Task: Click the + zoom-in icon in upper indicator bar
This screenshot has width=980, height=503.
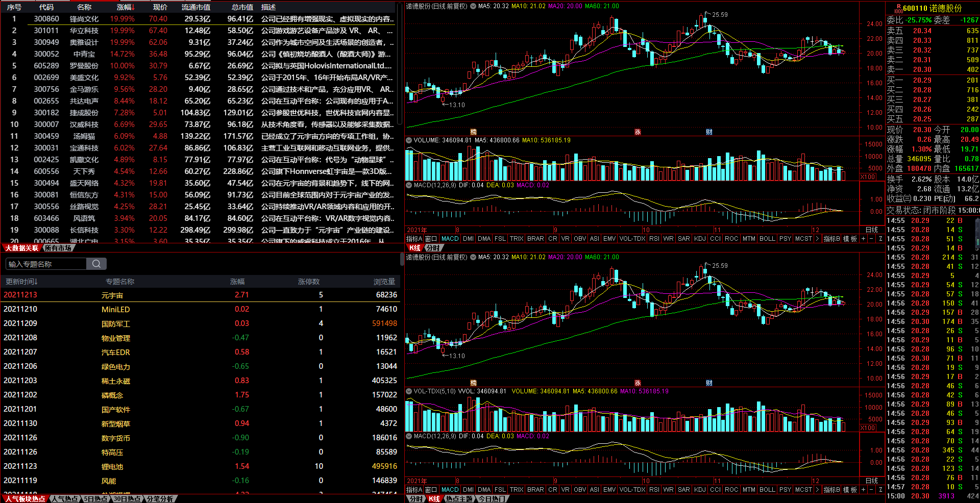Action: (x=864, y=239)
